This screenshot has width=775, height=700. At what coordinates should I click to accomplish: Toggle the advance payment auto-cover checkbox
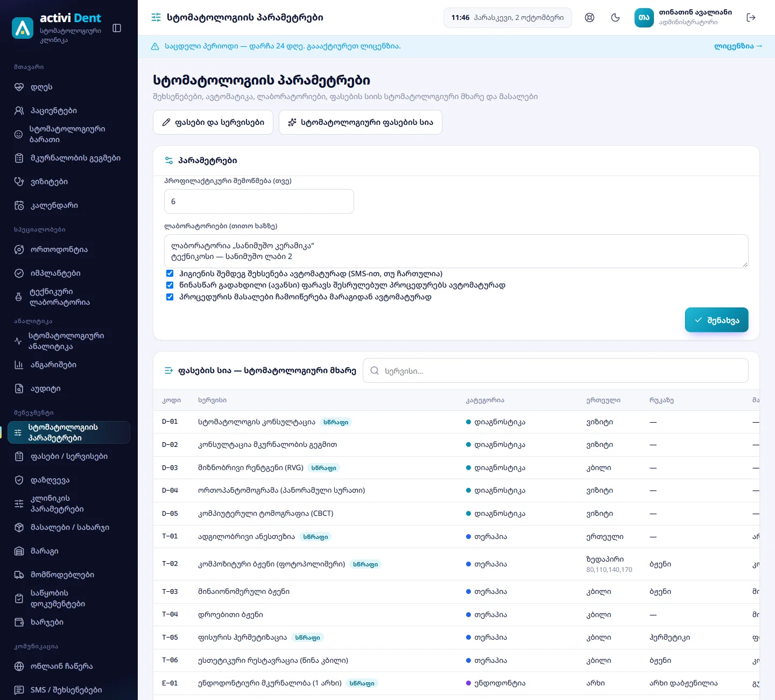[170, 285]
